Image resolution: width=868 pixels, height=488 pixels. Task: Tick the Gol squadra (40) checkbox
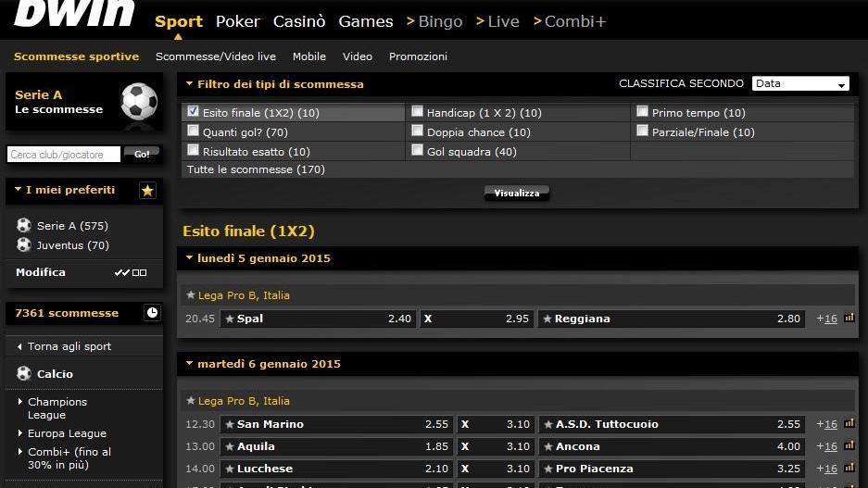click(x=418, y=150)
